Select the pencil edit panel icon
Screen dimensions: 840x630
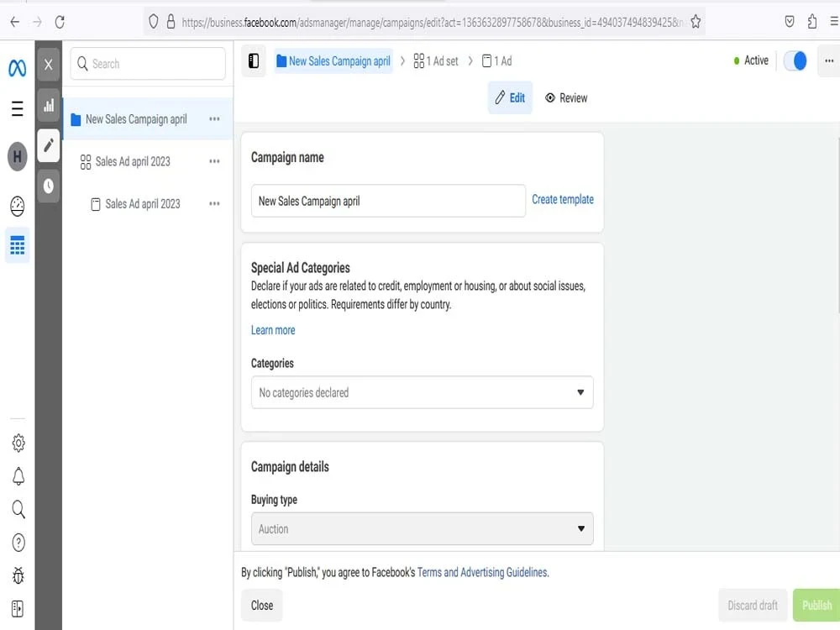(49, 145)
